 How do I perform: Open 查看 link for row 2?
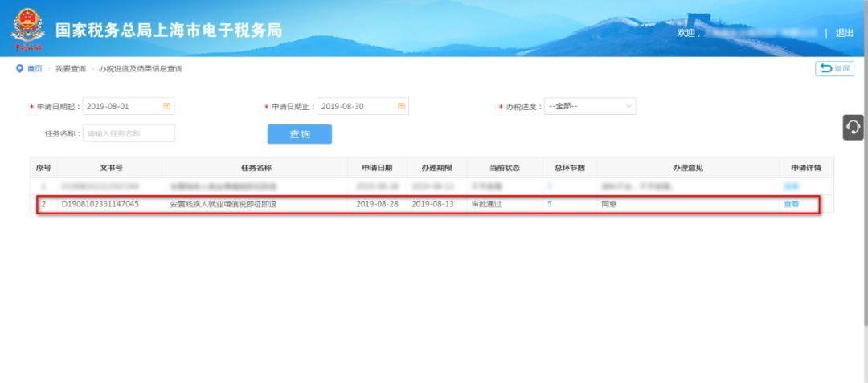pyautogui.click(x=792, y=204)
